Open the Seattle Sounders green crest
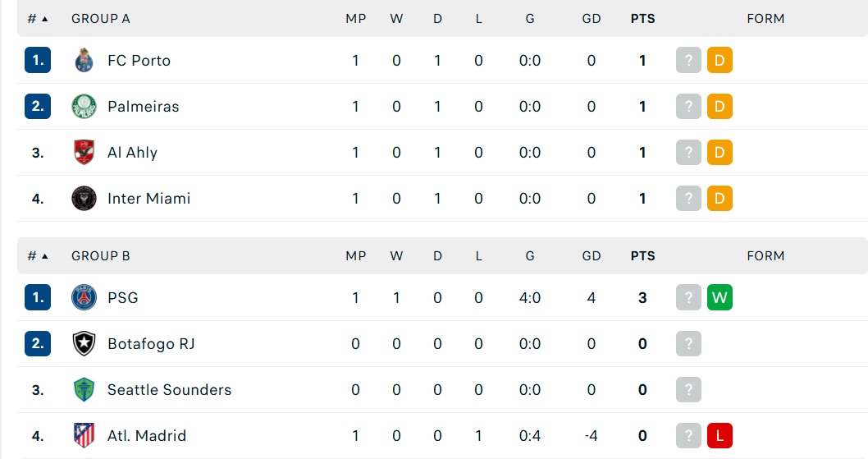This screenshot has height=459, width=868. tap(85, 390)
